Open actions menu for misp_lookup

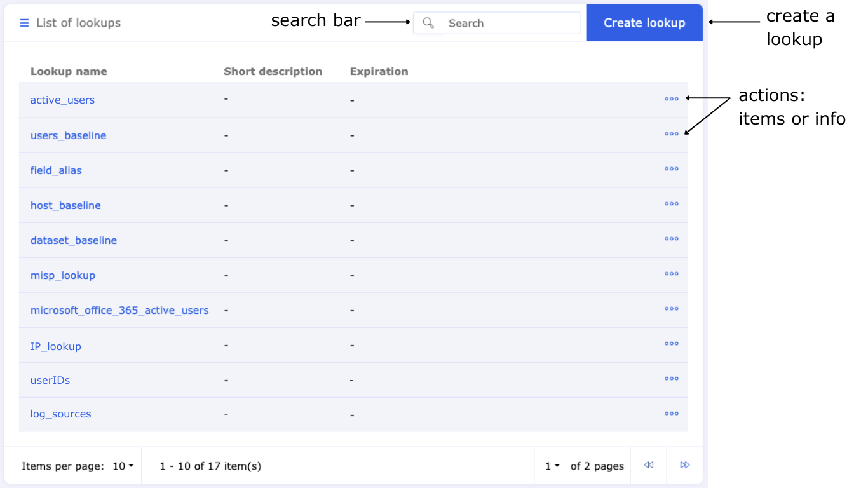click(672, 274)
